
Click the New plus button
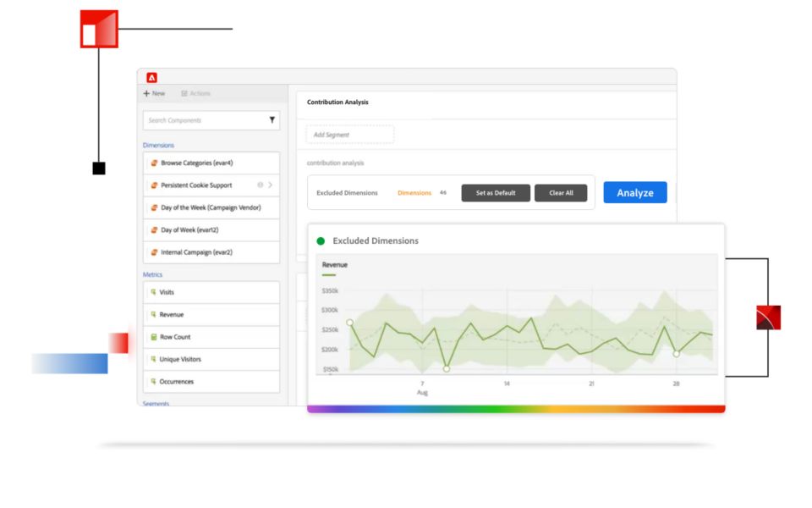pyautogui.click(x=154, y=93)
